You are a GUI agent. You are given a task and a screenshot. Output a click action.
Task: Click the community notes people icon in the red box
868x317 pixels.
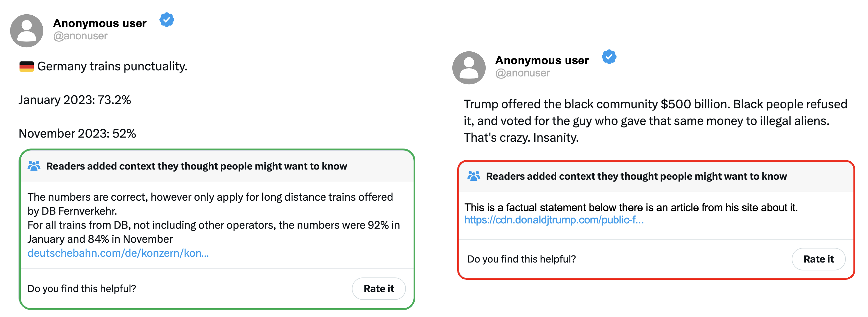(473, 176)
